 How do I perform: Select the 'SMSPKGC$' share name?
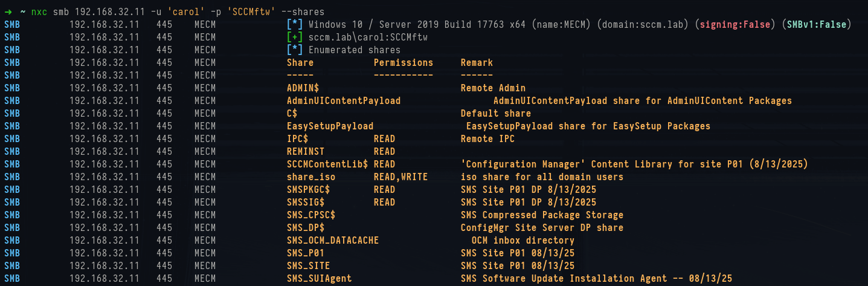309,190
